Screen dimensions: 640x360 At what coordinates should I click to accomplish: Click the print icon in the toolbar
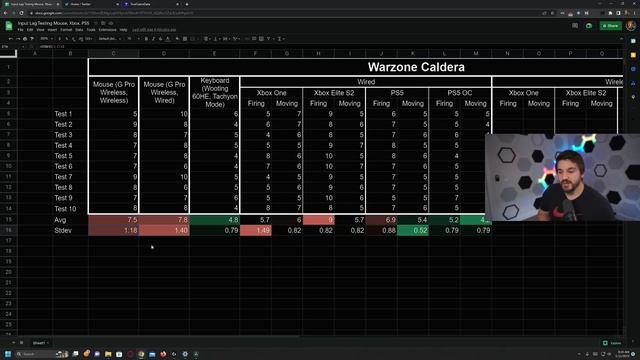click(25, 39)
